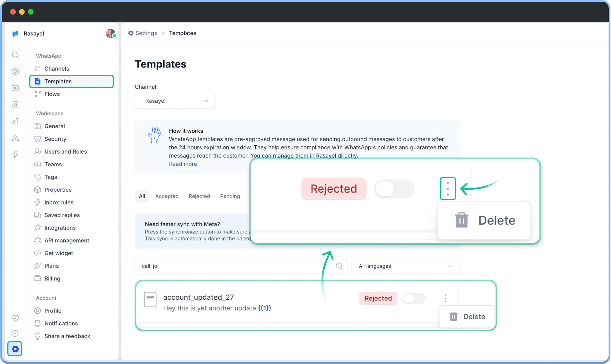
Task: Click the Read more link
Action: click(183, 164)
